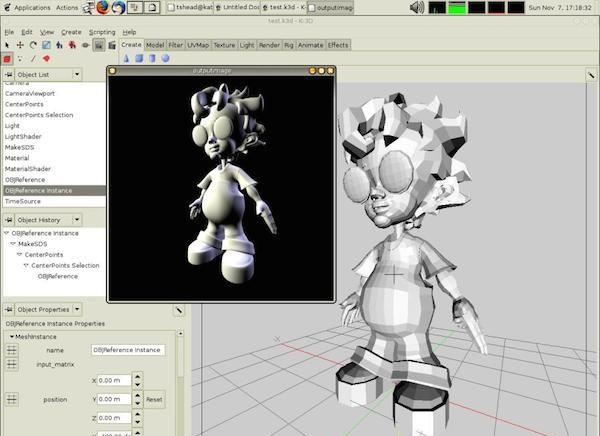Screen dimensions: 600x436
Task: Decrease the position Y value
Action: [x=137, y=403]
